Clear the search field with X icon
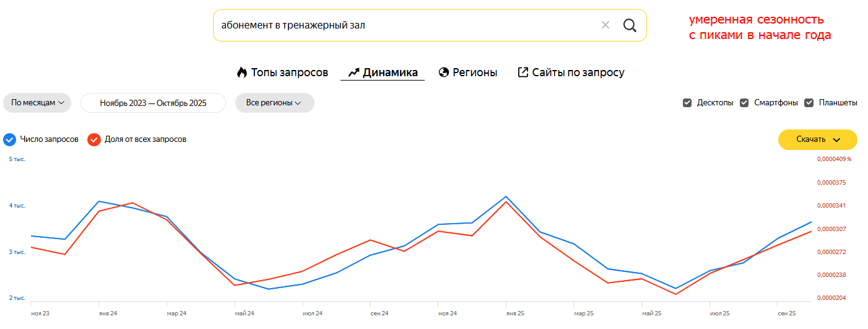The height and width of the screenshot is (329, 868). pos(605,25)
